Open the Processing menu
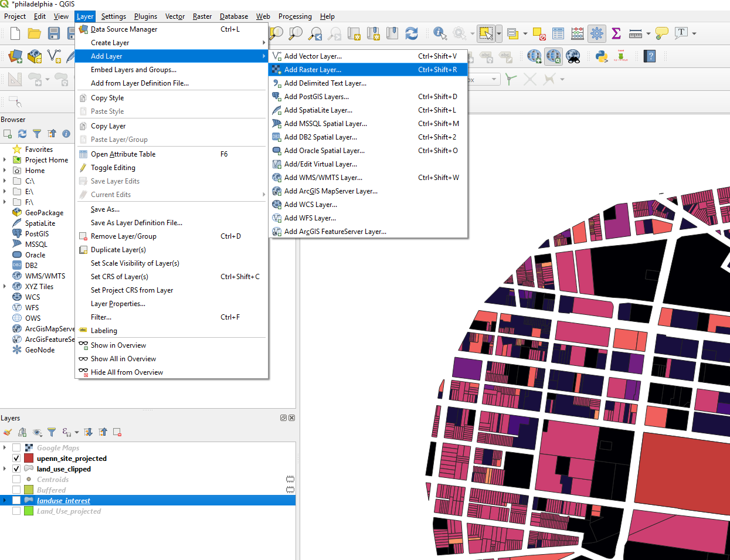Screen dimensions: 730x560 click(294, 16)
